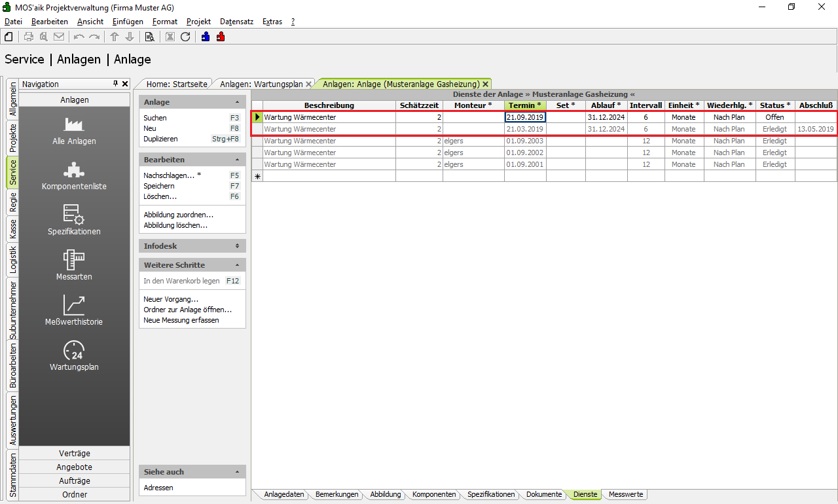Click the document search toolbar icon

tap(150, 37)
